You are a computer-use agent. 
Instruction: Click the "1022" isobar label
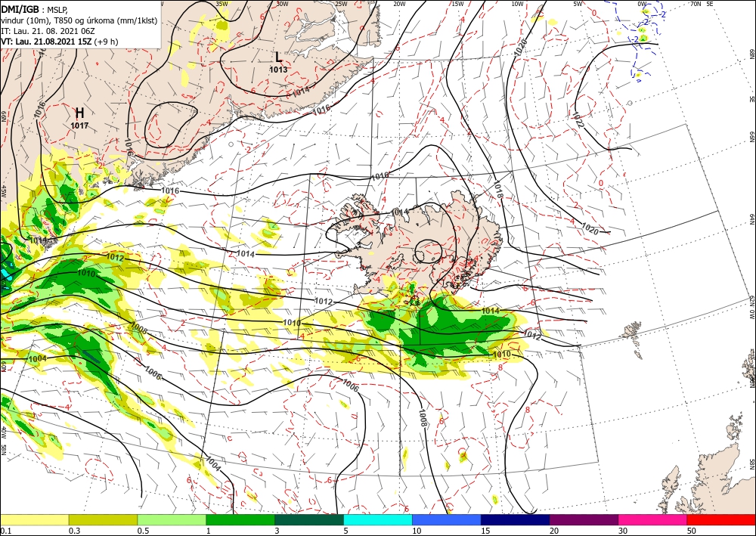click(x=578, y=119)
